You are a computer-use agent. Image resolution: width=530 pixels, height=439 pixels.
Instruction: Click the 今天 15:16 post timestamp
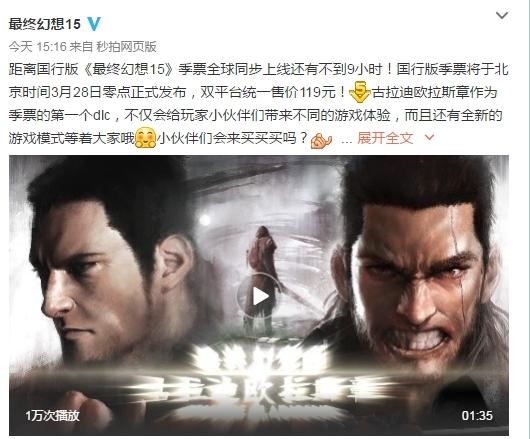[x=38, y=47]
